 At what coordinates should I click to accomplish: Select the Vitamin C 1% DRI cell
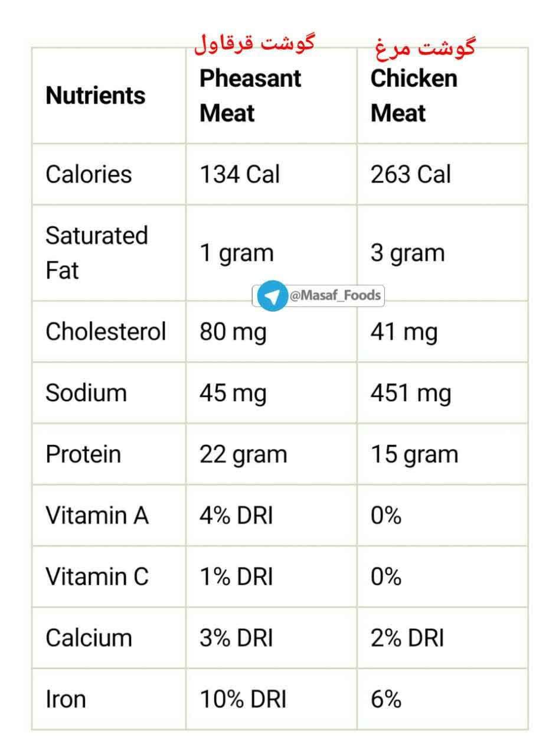point(236,577)
